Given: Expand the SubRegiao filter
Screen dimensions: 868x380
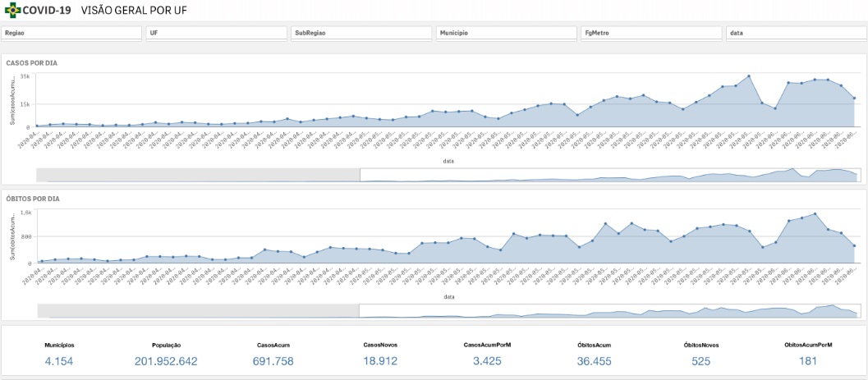Looking at the screenshot, I should 361,33.
